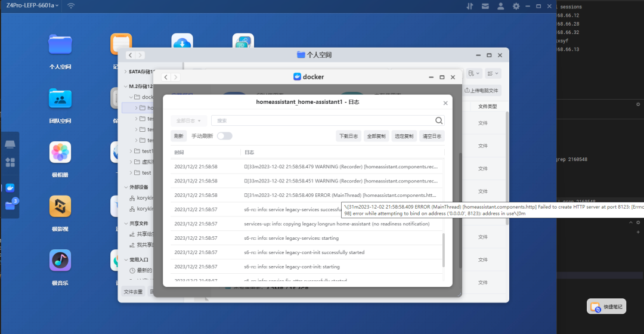Collapse the 常用入口 section
This screenshot has height=334, width=644.
[126, 259]
